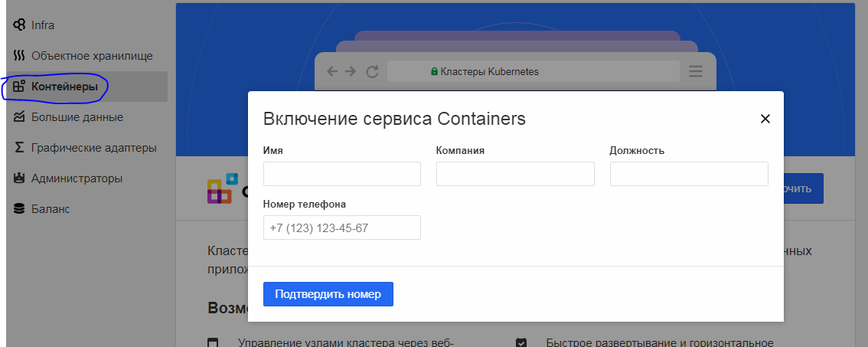Click the colorful Containers logo
868x347 pixels.
click(x=220, y=188)
